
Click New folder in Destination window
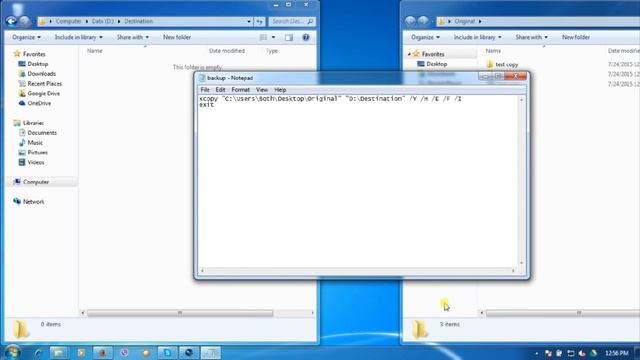(x=177, y=37)
